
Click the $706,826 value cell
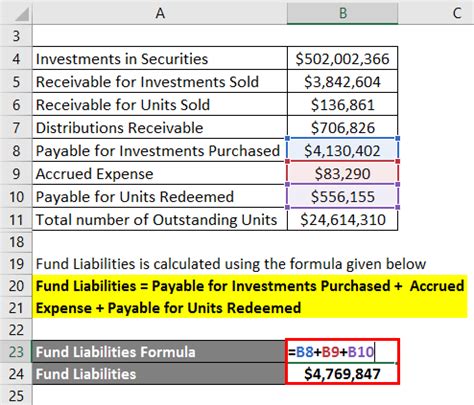click(x=342, y=127)
